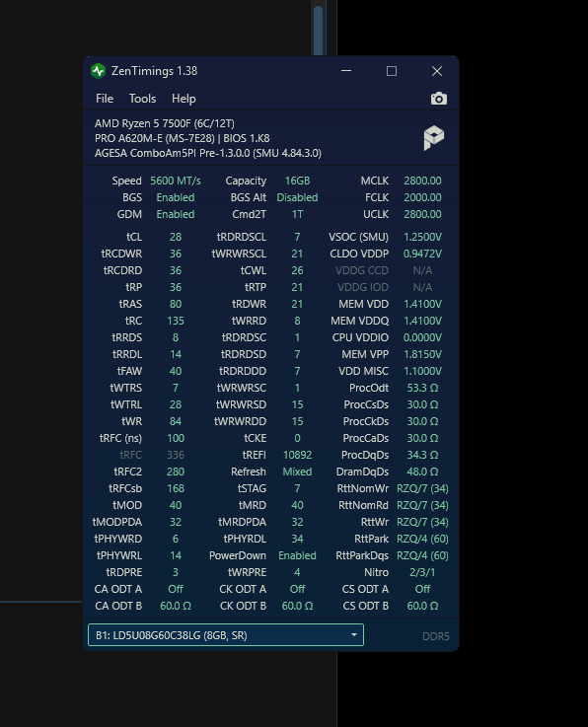Screen dimensions: 588x727
Task: Click the DramDqDs 48.0 Ω value
Action: tap(422, 472)
